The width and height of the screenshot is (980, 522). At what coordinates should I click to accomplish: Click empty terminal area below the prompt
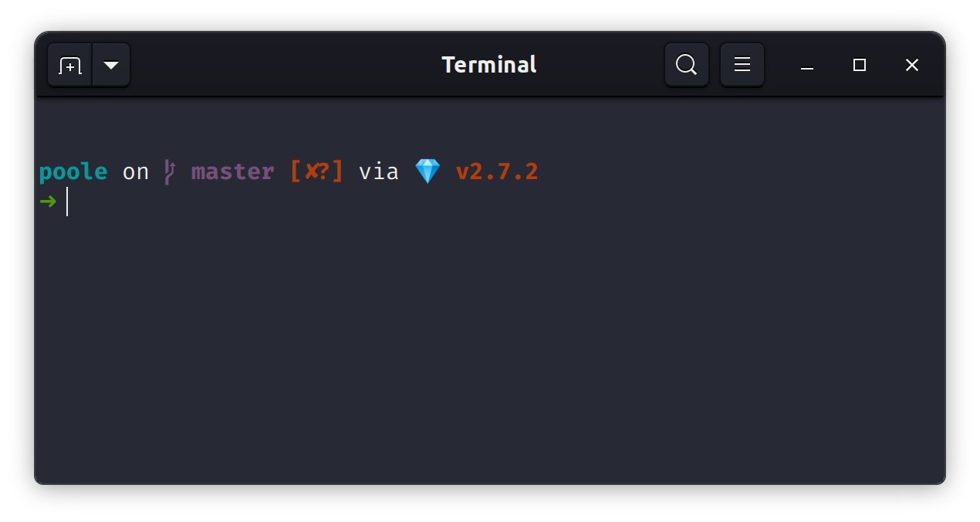click(489, 347)
